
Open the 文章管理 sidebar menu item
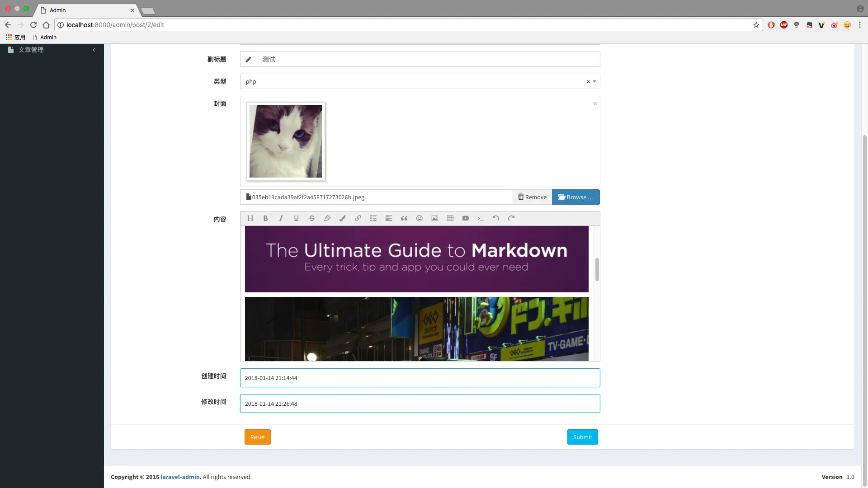pyautogui.click(x=31, y=50)
